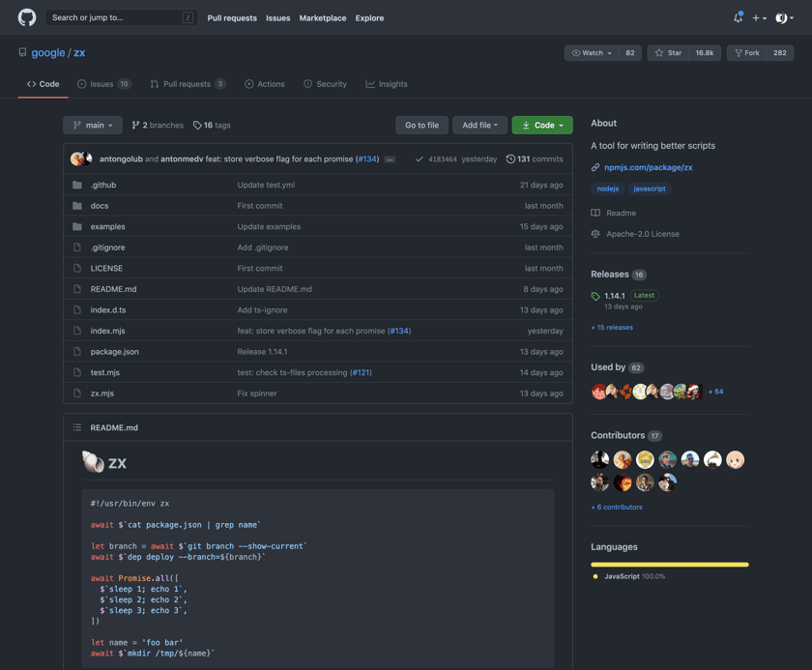
Task: Open antongolub's profile link
Action: [121, 159]
